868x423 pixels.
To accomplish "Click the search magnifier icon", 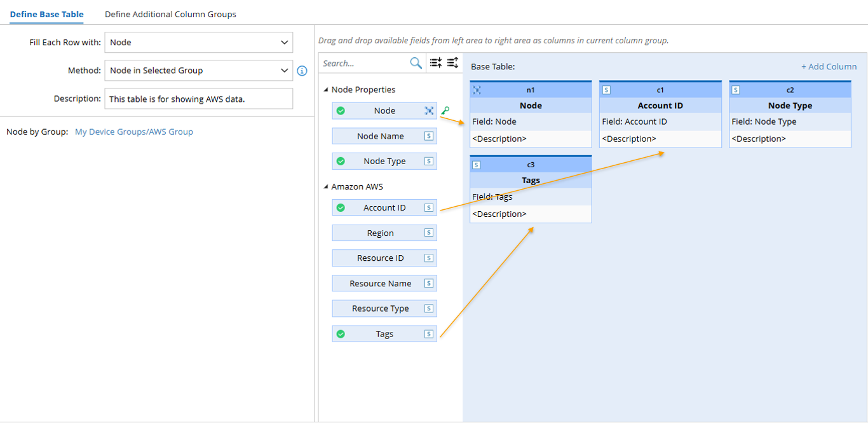I will [415, 62].
